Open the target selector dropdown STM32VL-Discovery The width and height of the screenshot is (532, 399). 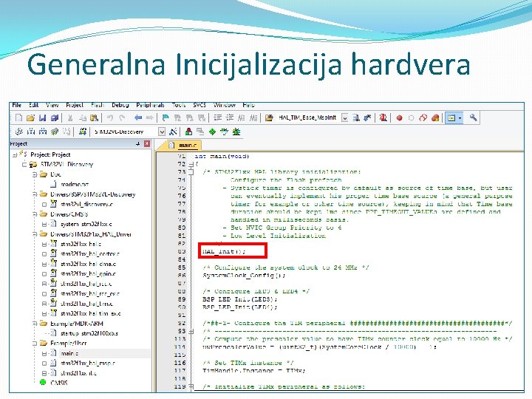point(162,132)
